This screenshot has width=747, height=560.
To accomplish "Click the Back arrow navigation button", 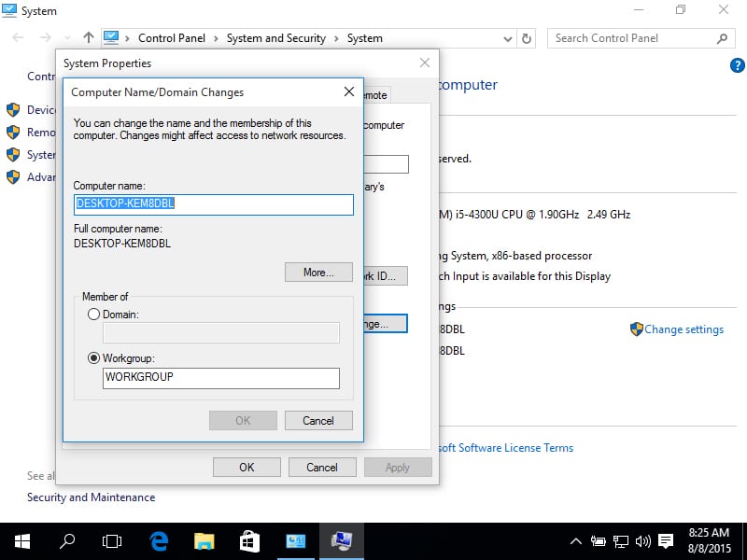I will coord(18,37).
